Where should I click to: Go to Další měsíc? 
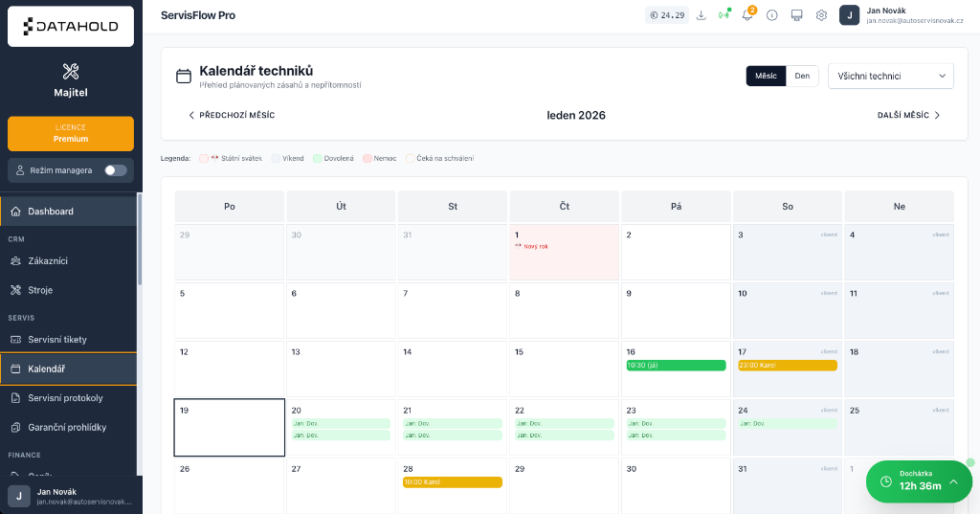coord(908,115)
